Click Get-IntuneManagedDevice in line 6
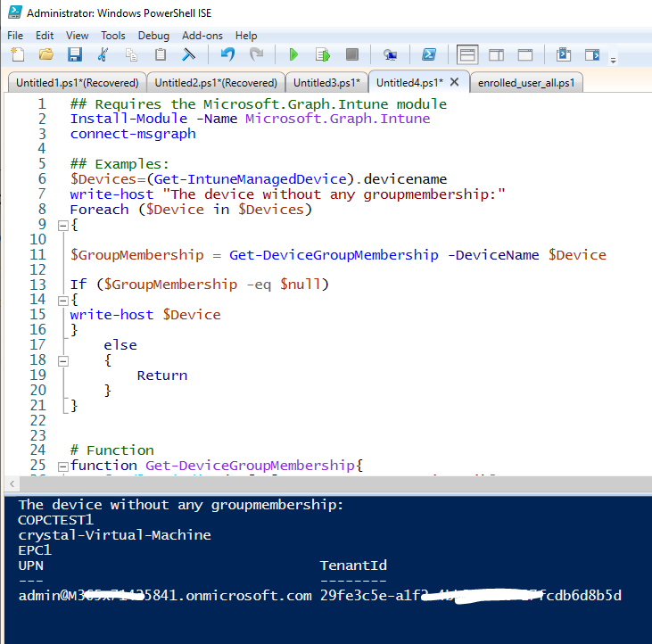The image size is (652, 644). (251, 179)
